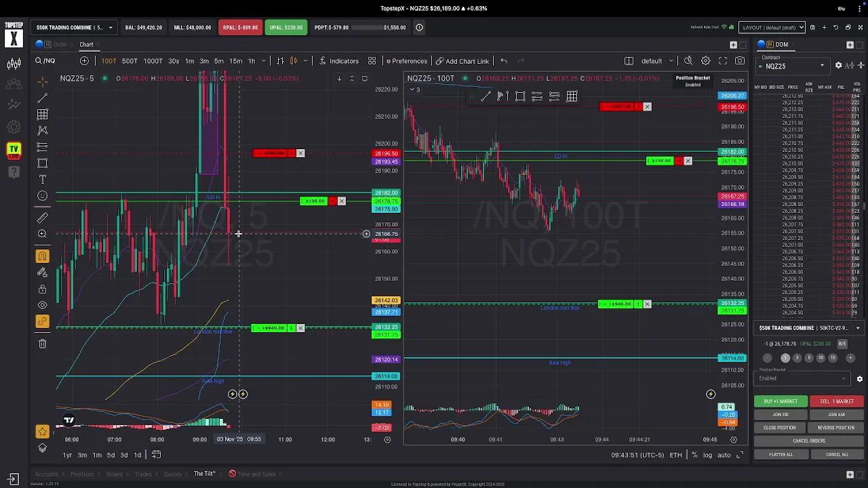Click REVERSE POSITION button
Viewport: 868px width, 488px height.
pyautogui.click(x=837, y=428)
